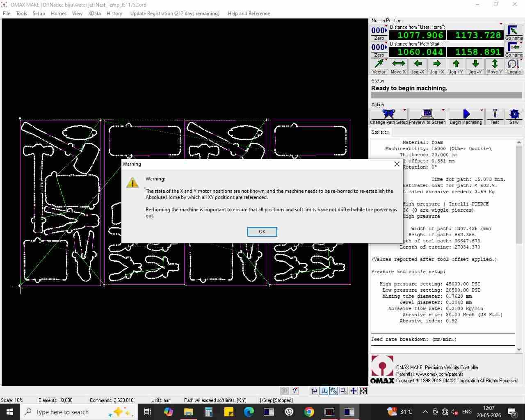Expand dropdown arrow on Vector button
This screenshot has height=420, width=525.
click(x=386, y=60)
